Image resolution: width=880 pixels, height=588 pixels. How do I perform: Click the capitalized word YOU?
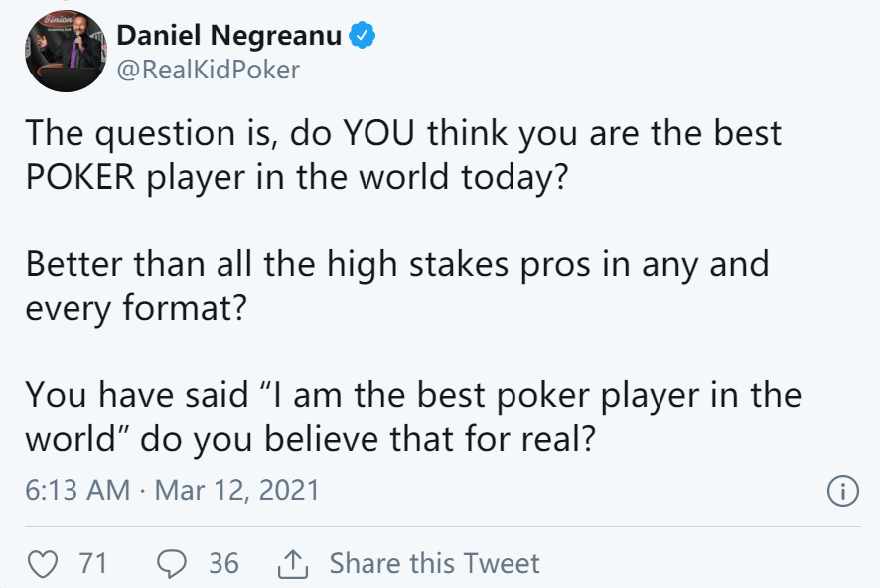tap(378, 133)
